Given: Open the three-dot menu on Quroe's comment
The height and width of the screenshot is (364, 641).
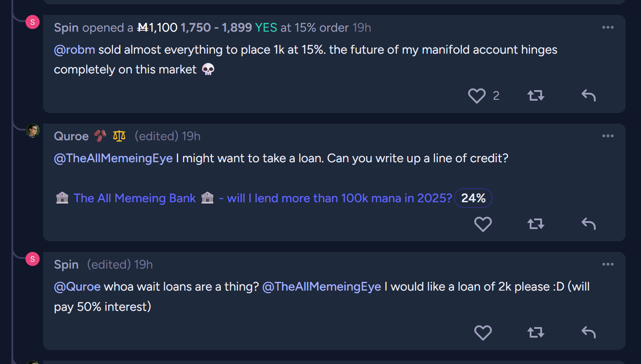Looking at the screenshot, I should pyautogui.click(x=608, y=136).
